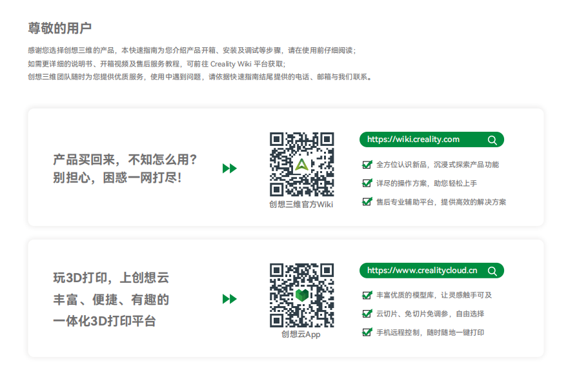Click the search icon in wiki.creality.com bar
The image size is (588, 381).
coord(492,140)
